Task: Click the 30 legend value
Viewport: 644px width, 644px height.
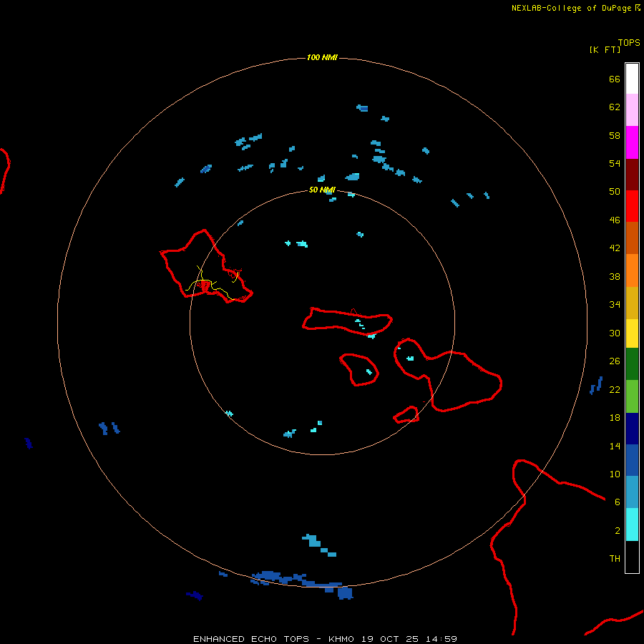Action: click(615, 333)
